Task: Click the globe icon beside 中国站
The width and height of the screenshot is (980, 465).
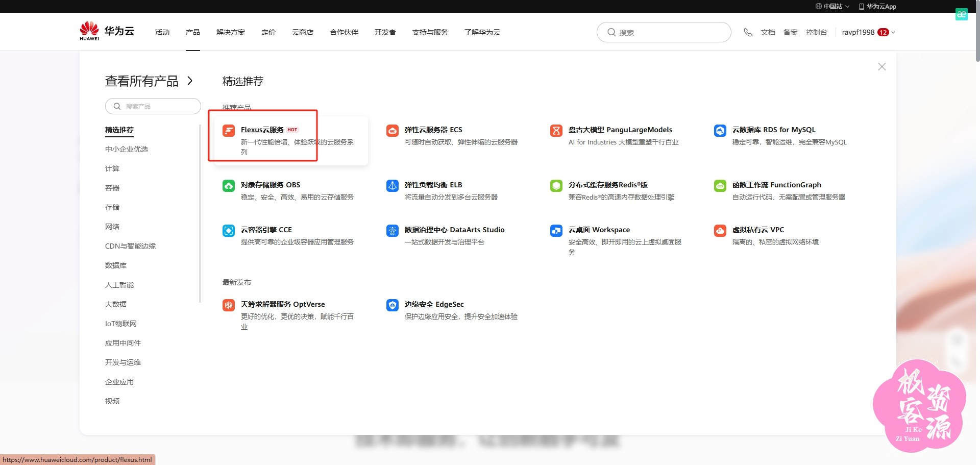Action: coord(819,6)
